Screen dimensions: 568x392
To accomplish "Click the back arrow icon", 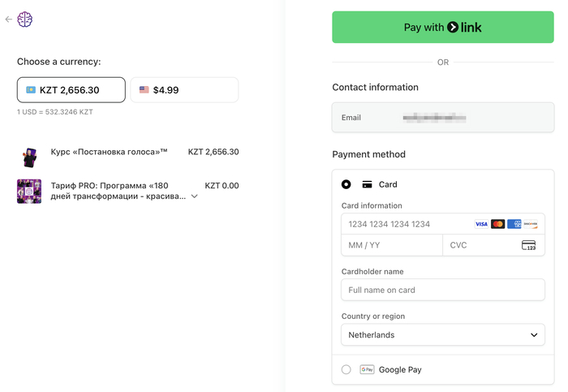I will point(9,19).
